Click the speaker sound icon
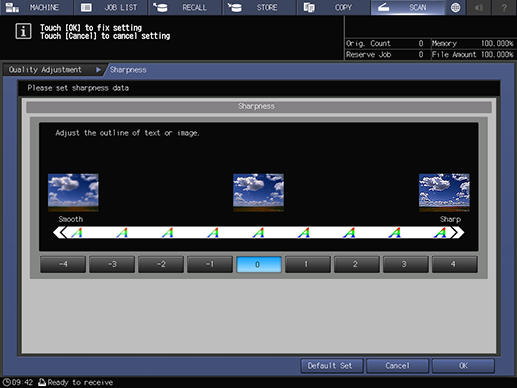Image resolution: width=517 pixels, height=388 pixels. click(479, 7)
